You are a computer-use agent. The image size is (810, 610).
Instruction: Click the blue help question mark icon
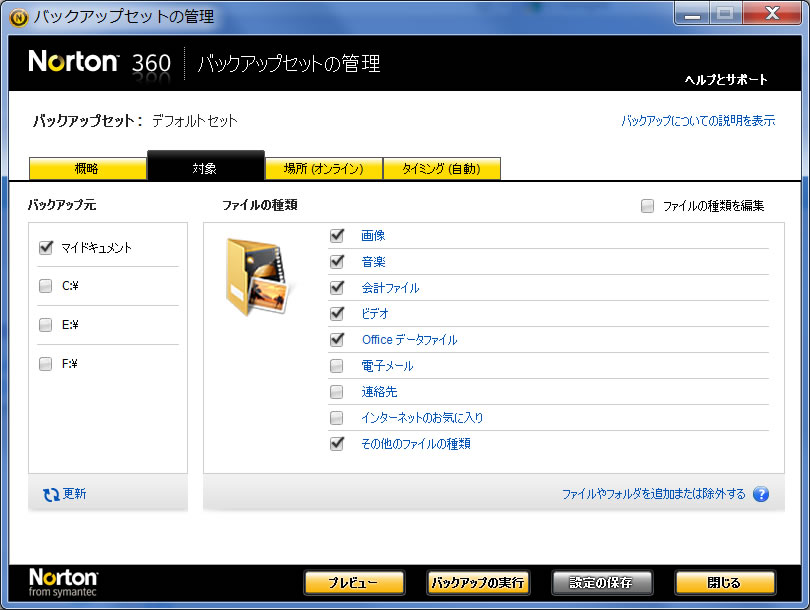point(760,494)
